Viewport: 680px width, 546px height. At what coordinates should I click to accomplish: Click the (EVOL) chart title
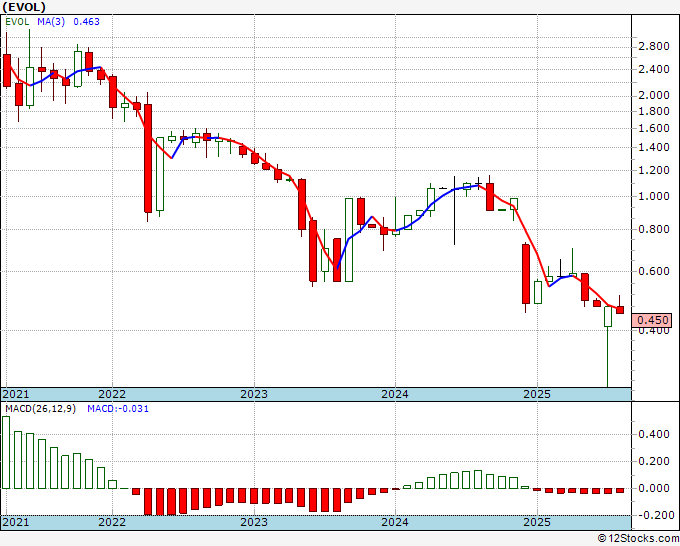tap(24, 7)
